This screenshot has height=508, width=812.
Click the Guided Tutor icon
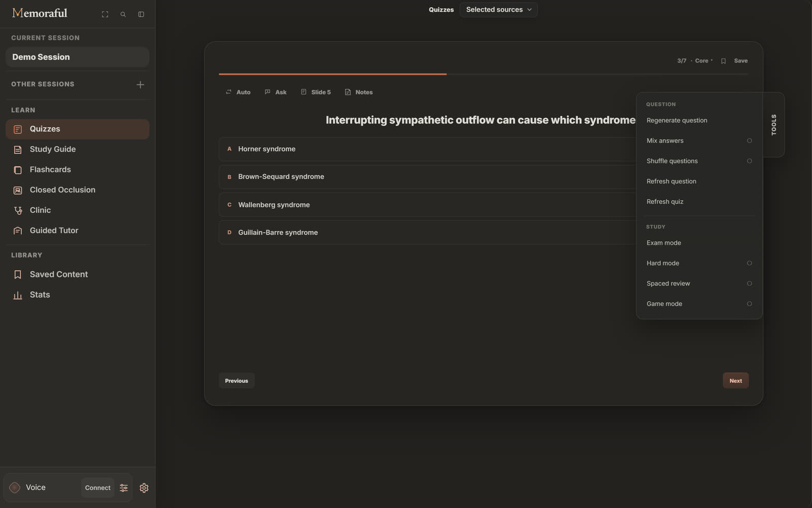pos(18,231)
